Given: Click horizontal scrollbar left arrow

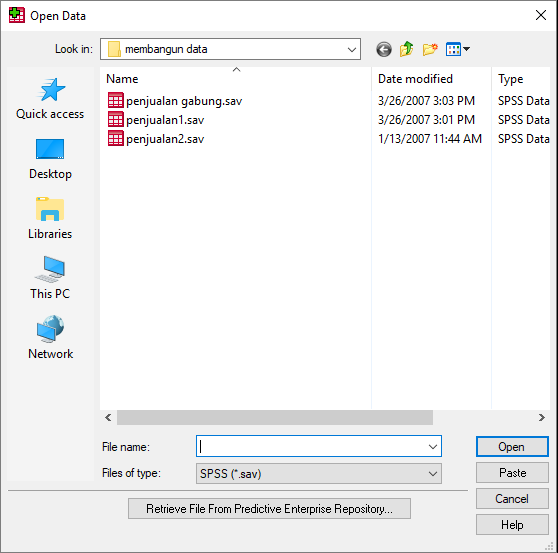Looking at the screenshot, I should tap(108, 417).
